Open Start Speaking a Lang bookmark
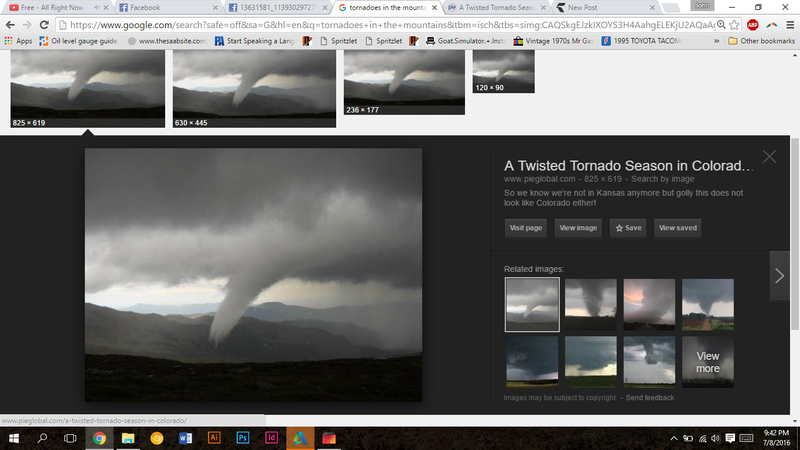This screenshot has width=800, height=450. (x=254, y=41)
